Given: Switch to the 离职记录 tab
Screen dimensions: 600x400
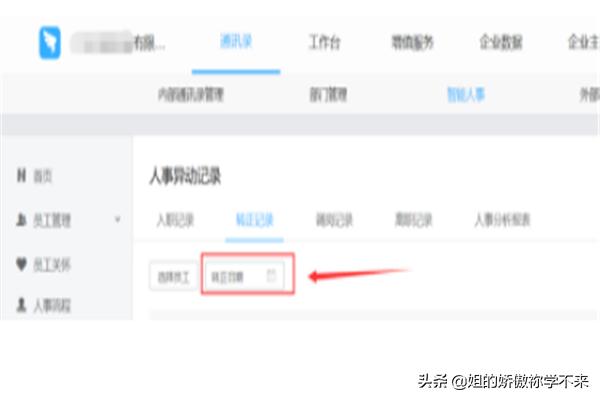Looking at the screenshot, I should 414,220.
